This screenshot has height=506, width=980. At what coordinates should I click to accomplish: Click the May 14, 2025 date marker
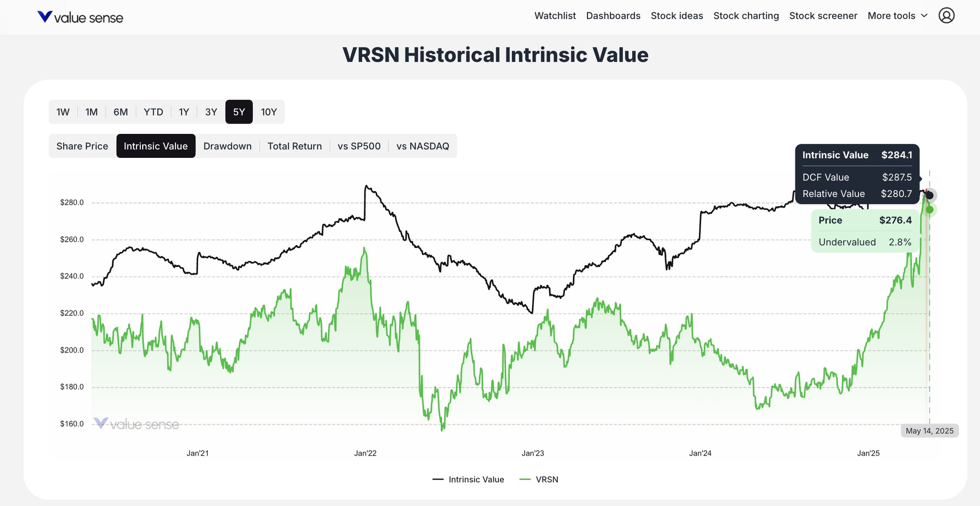pyautogui.click(x=929, y=430)
